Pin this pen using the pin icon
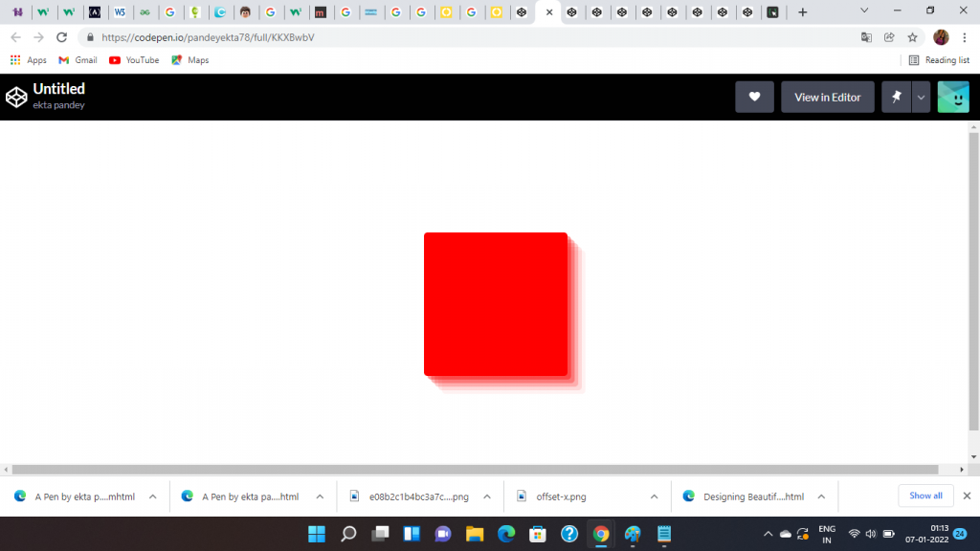The image size is (980, 551). (897, 97)
